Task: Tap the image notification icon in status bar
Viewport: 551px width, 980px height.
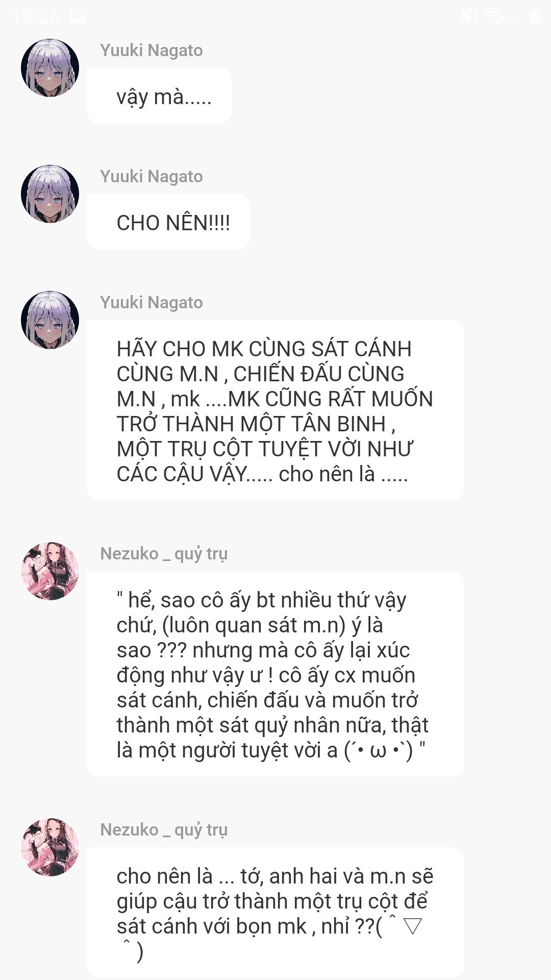Action: click(x=78, y=16)
